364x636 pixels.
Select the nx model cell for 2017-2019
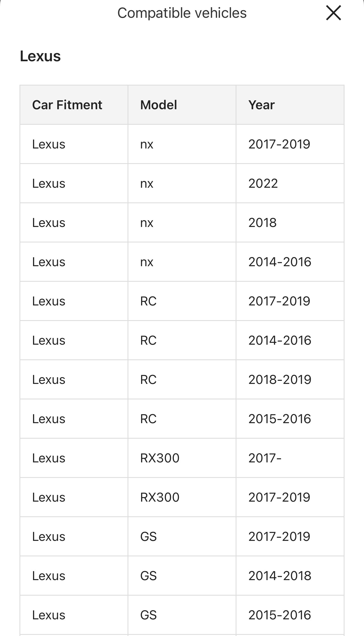pos(182,144)
